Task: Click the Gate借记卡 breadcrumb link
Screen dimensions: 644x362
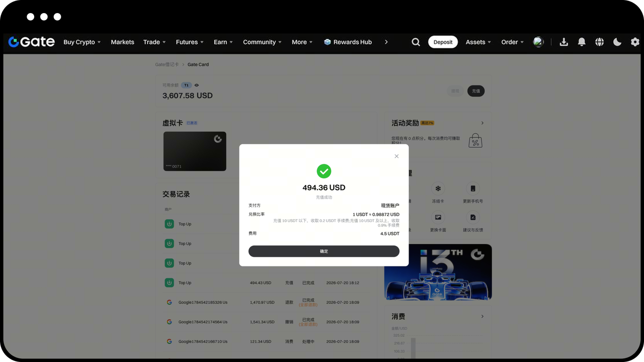Action: (x=167, y=64)
